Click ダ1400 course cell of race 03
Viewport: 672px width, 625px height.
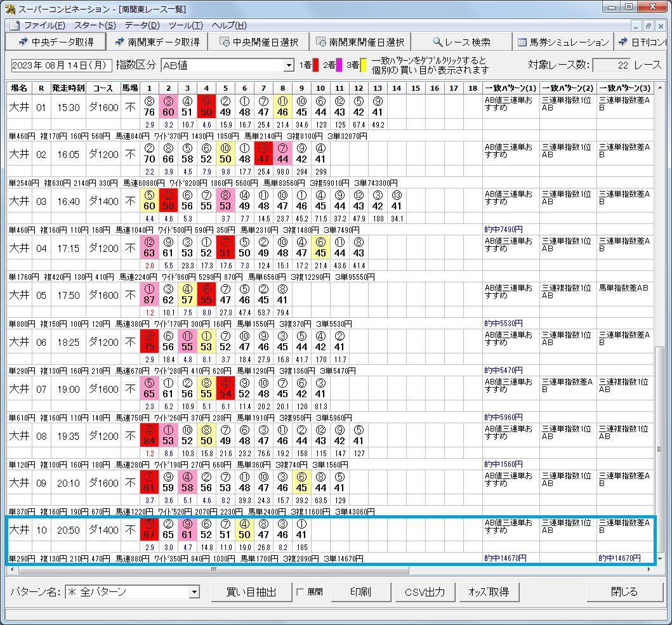(x=103, y=202)
